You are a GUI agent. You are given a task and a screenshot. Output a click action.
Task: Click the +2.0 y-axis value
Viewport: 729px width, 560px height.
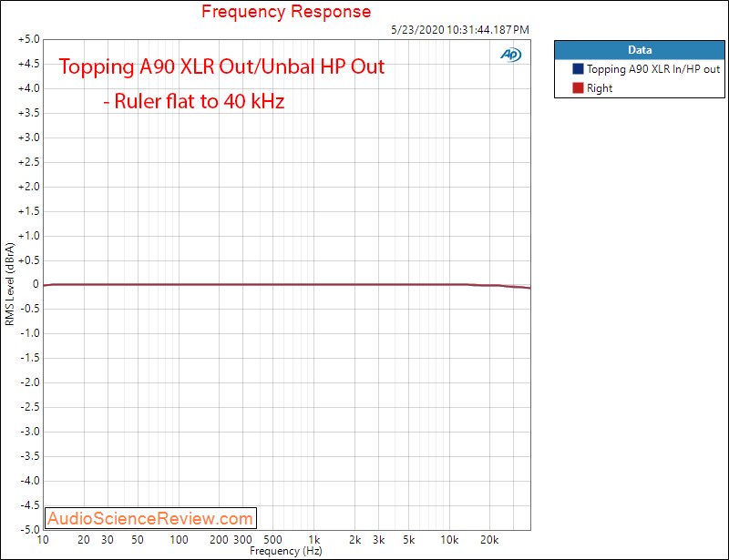[x=29, y=187]
